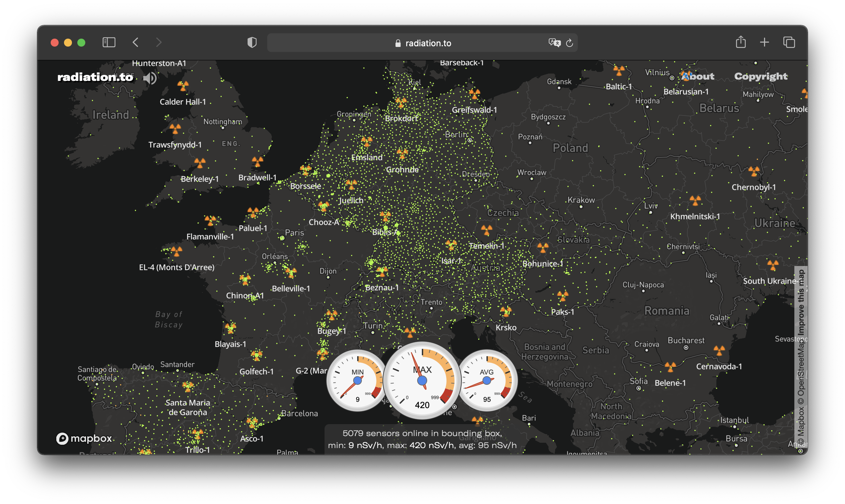This screenshot has width=845, height=504.
Task: Open the About section
Action: 698,77
